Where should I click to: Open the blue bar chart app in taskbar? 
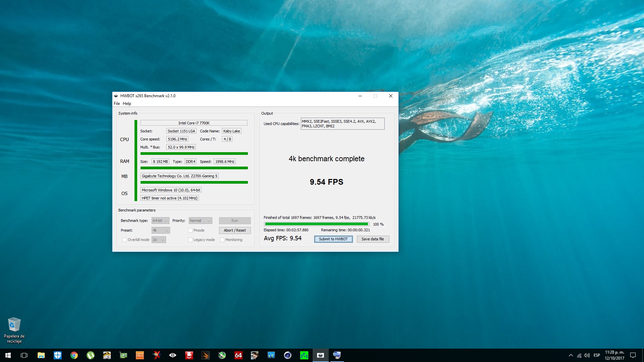pos(271,355)
